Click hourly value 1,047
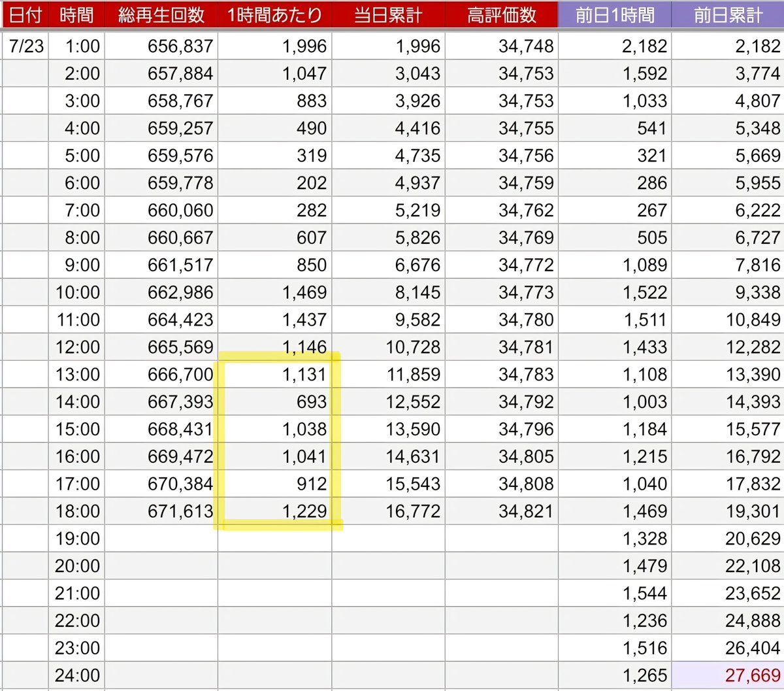 pyautogui.click(x=274, y=73)
